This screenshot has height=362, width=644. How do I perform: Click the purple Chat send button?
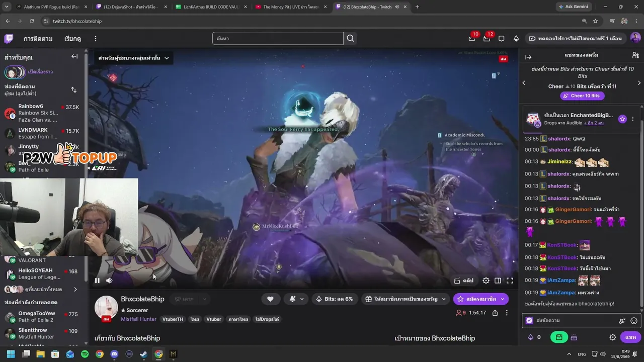pyautogui.click(x=630, y=337)
